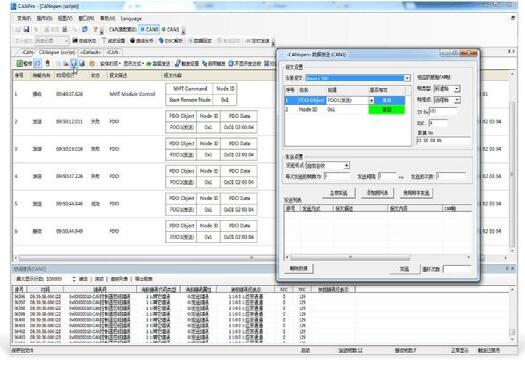Click the blue cell in the PDO Object row
This screenshot has height=368, width=525.
coord(387,100)
